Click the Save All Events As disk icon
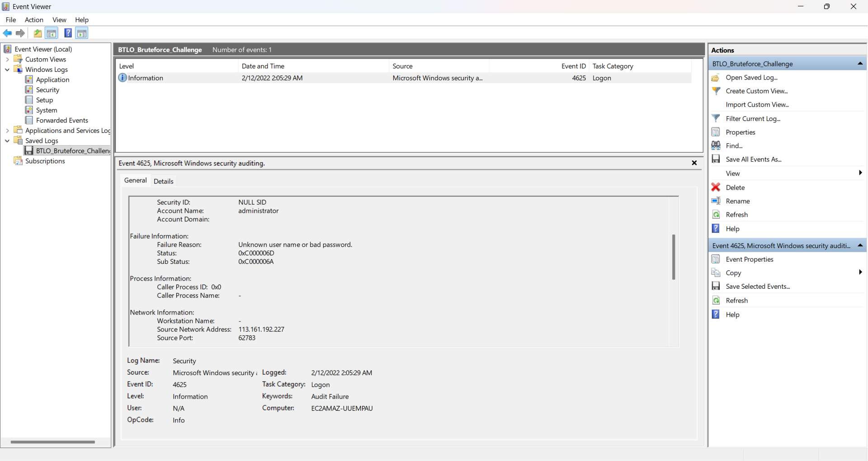The height and width of the screenshot is (461, 868). pos(716,159)
